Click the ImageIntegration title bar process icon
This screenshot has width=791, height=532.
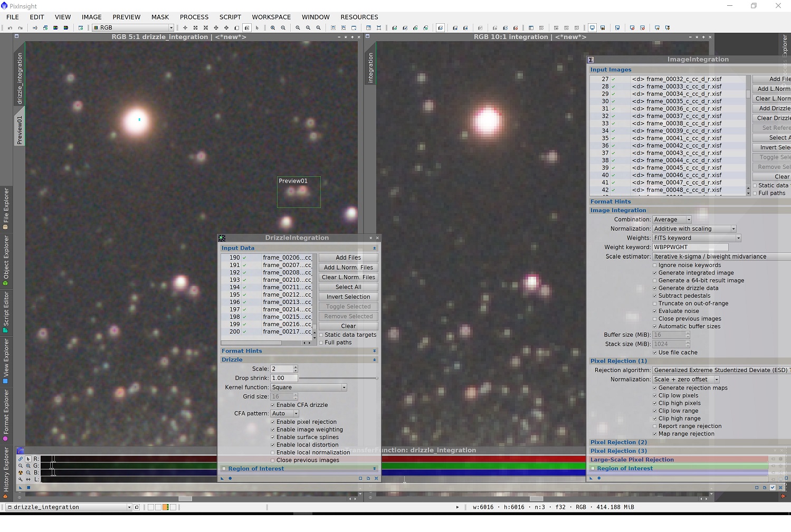(591, 60)
